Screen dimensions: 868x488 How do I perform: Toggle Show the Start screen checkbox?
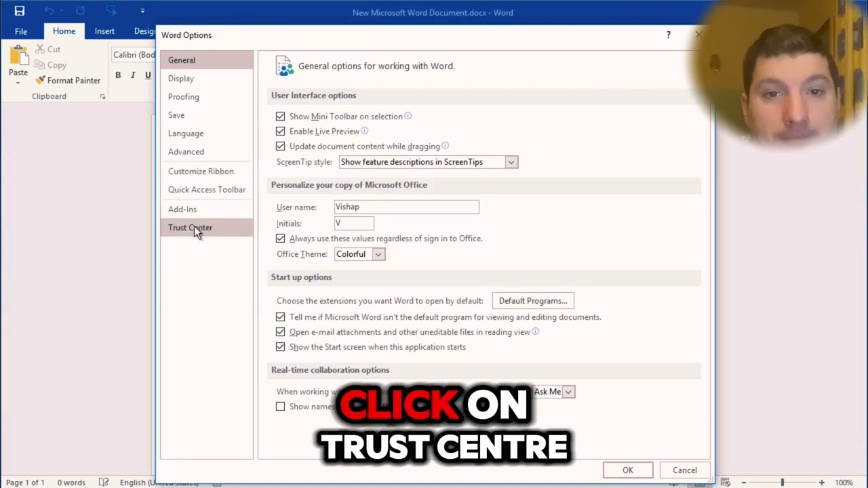pos(280,347)
